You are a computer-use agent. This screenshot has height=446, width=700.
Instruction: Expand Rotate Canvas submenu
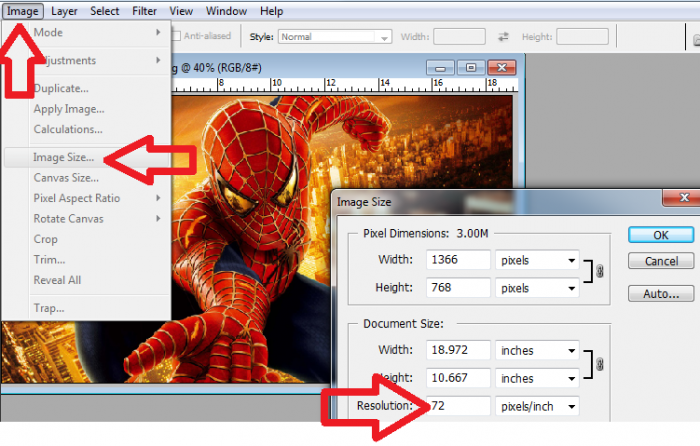tap(87, 219)
